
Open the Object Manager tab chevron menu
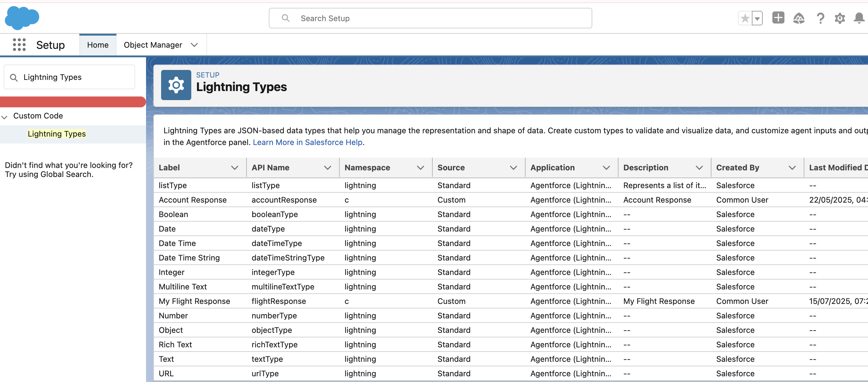point(194,45)
